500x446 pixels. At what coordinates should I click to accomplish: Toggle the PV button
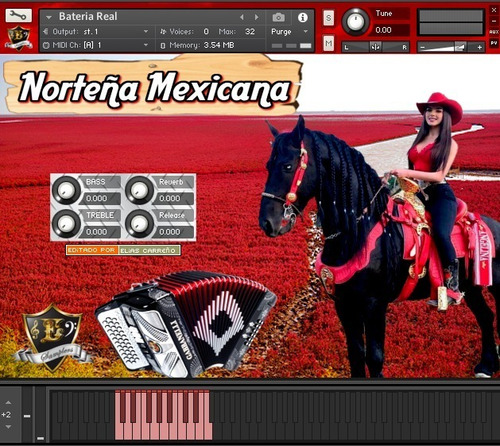point(494,43)
